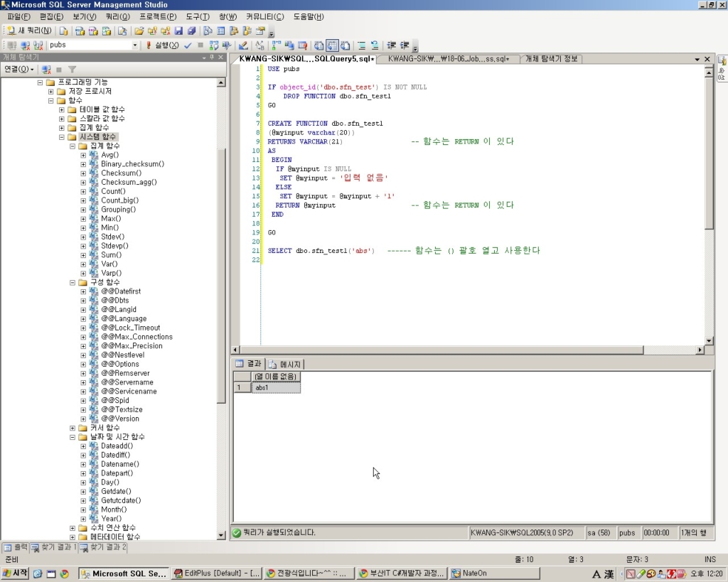This screenshot has height=582, width=728.
Task: Switch to Results to Text
Action: (319, 45)
